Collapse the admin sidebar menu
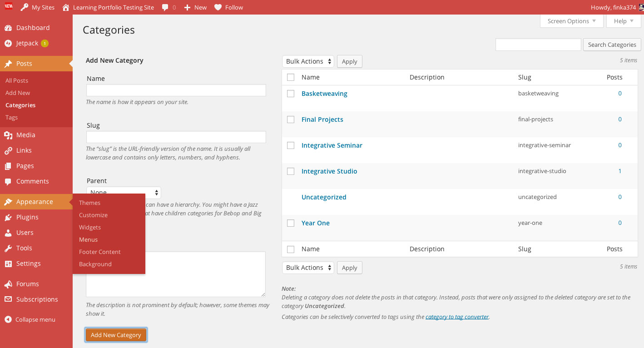 click(x=30, y=319)
